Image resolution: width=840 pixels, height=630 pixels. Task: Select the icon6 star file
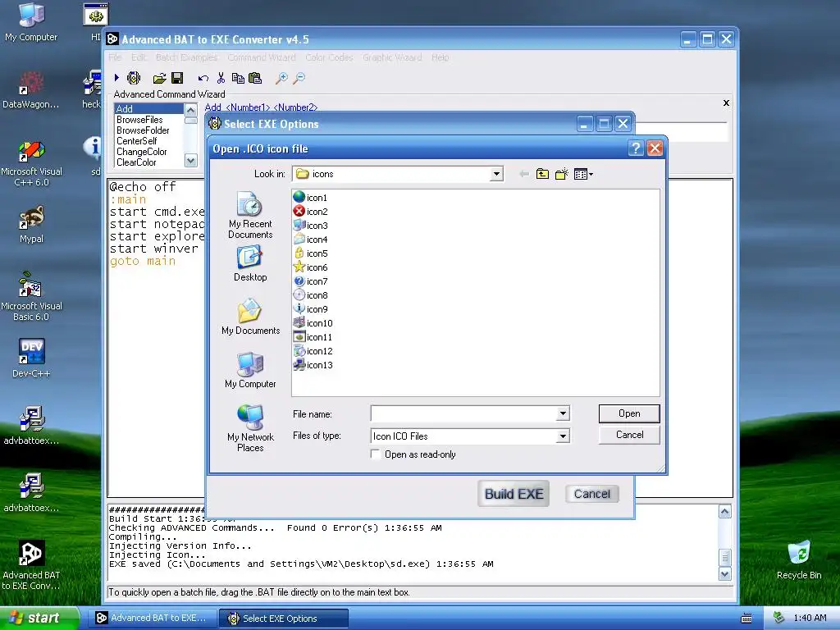(x=311, y=267)
